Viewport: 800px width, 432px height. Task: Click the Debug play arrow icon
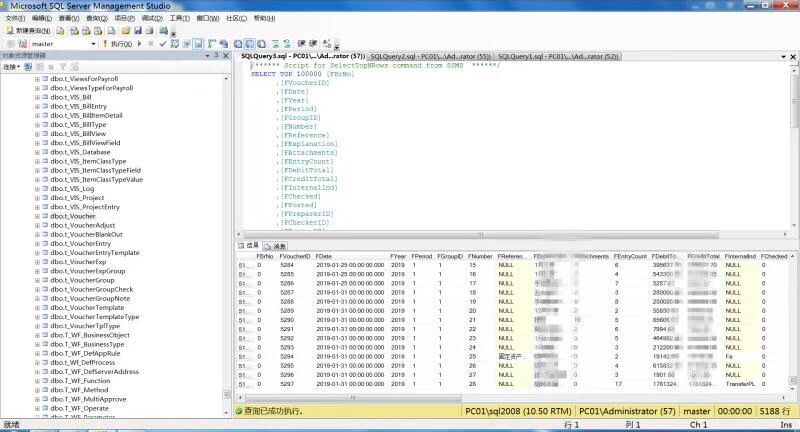pos(138,44)
